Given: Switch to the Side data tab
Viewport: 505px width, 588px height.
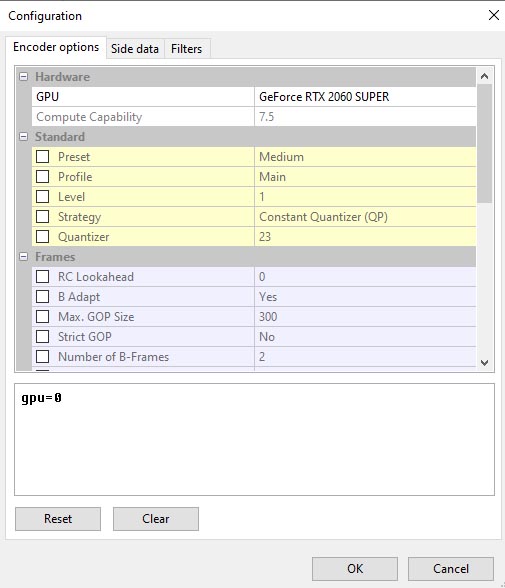Looking at the screenshot, I should (135, 49).
